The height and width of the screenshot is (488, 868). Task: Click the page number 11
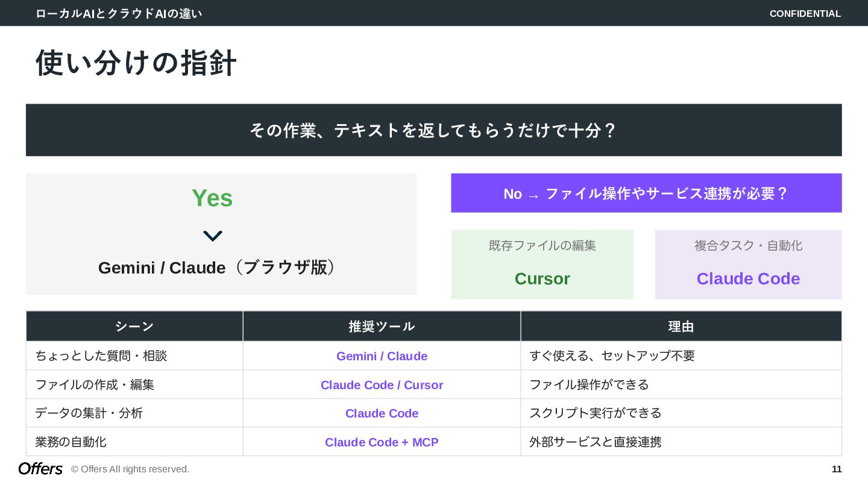837,469
